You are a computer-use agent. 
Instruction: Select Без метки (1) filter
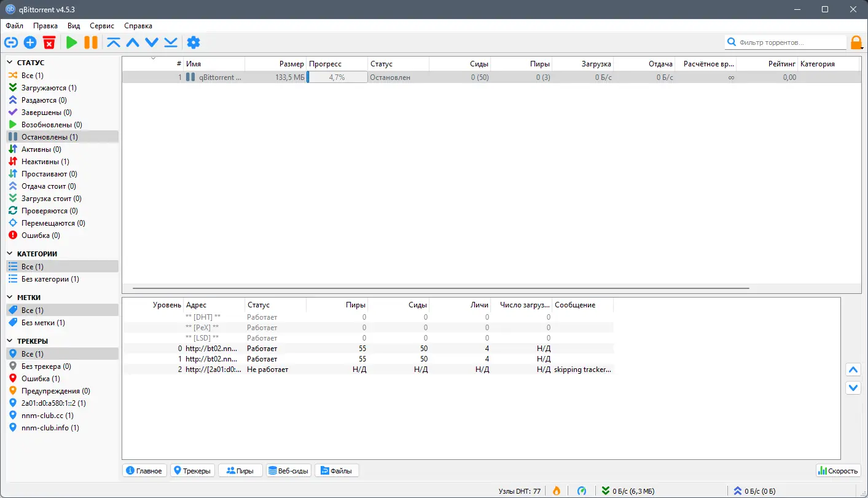coord(62,323)
